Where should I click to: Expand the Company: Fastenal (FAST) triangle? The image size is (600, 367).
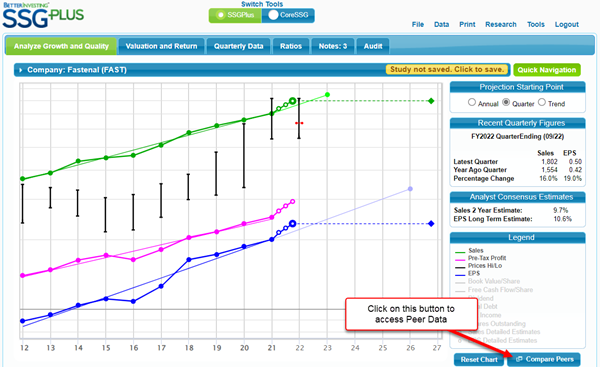click(21, 70)
